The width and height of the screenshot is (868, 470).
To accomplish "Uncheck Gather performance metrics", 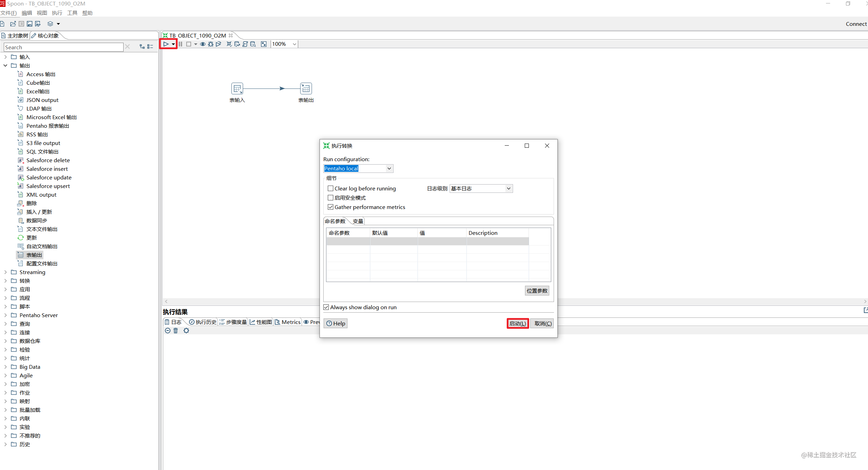I will click(x=331, y=207).
